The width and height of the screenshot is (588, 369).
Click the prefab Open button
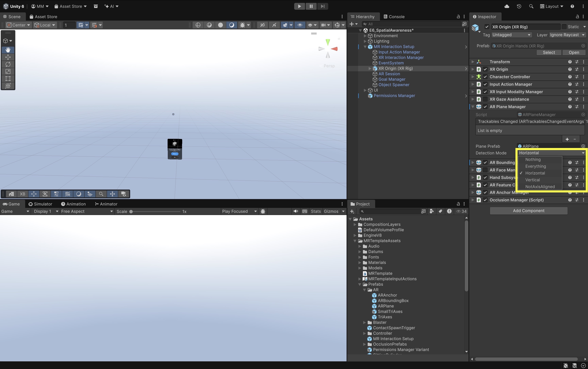574,52
